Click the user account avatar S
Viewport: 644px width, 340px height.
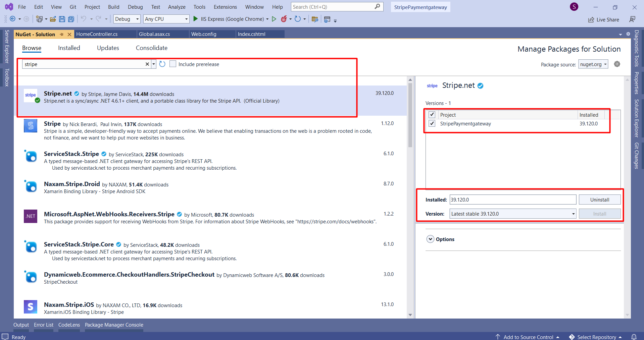click(574, 7)
